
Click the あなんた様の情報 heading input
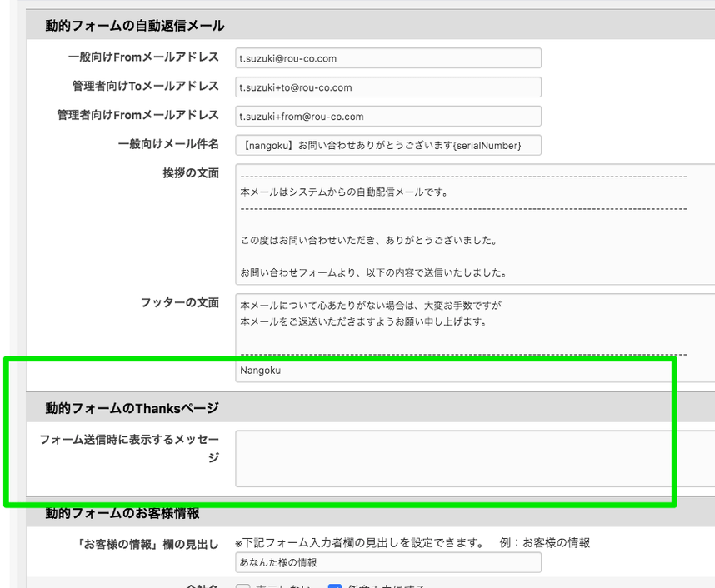pos(388,563)
